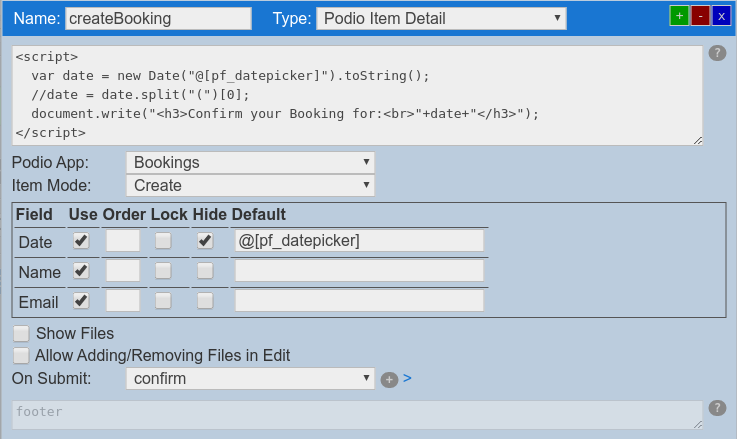This screenshot has width=737, height=439.
Task: Click the 'Date' field row label
Action: click(35, 243)
